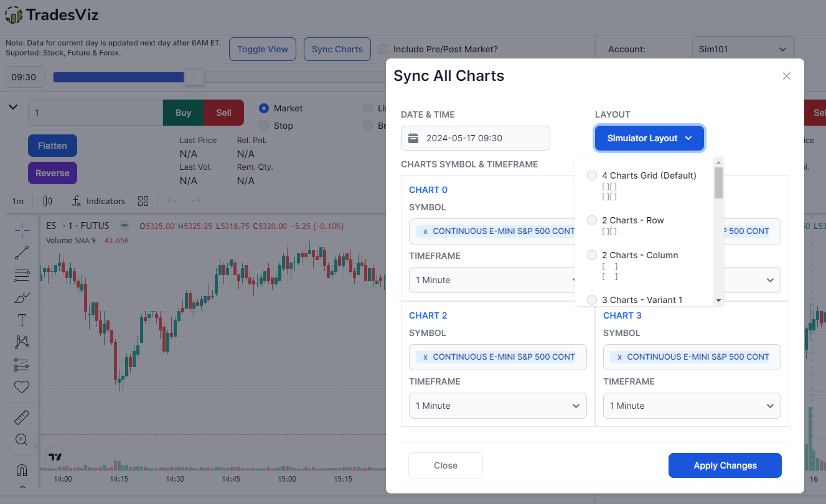Select 4 Charts Grid (Default) layout
Screen dimensions: 826x504
(x=592, y=175)
